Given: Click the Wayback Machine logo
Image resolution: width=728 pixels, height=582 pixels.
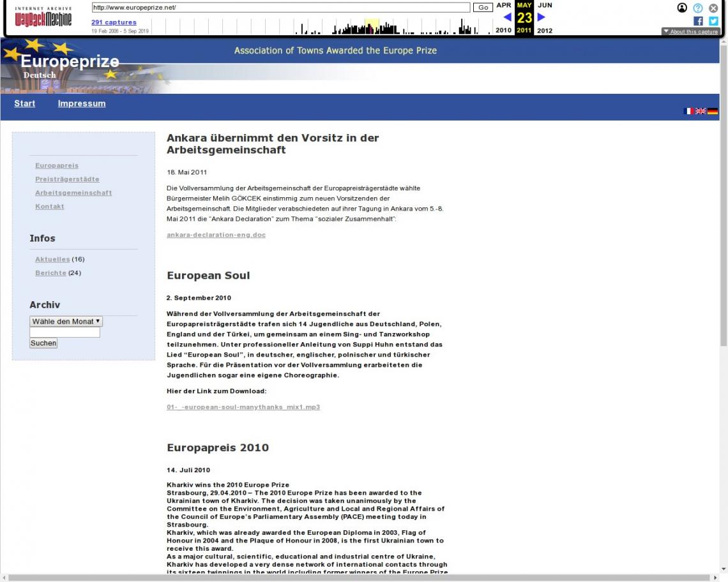Looking at the screenshot, I should [x=43, y=17].
